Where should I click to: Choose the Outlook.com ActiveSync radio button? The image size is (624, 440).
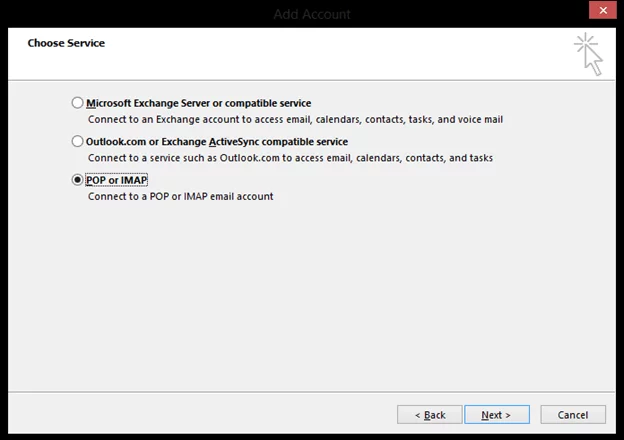[77, 141]
